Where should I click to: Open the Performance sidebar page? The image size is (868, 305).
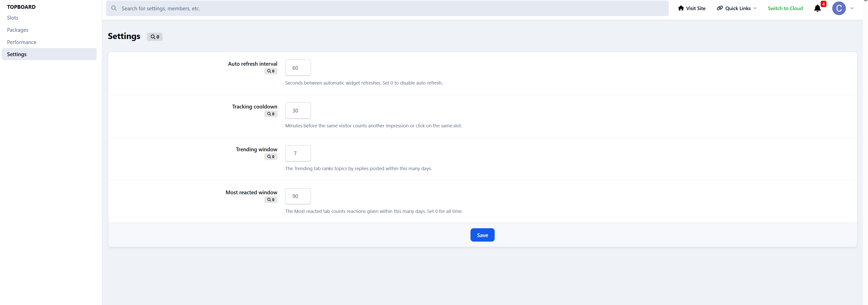pyautogui.click(x=49, y=42)
